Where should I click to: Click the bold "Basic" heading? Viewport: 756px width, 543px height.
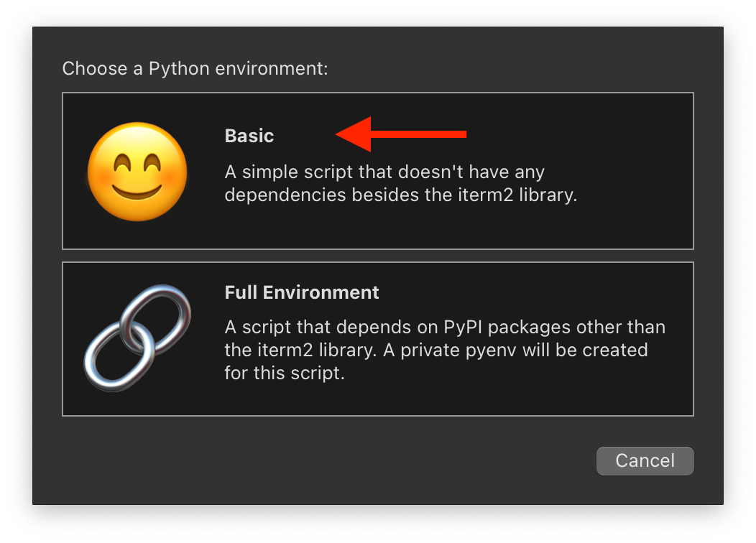click(x=249, y=136)
